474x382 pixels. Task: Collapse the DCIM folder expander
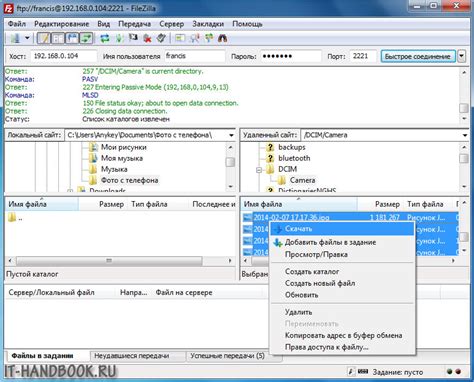point(259,170)
